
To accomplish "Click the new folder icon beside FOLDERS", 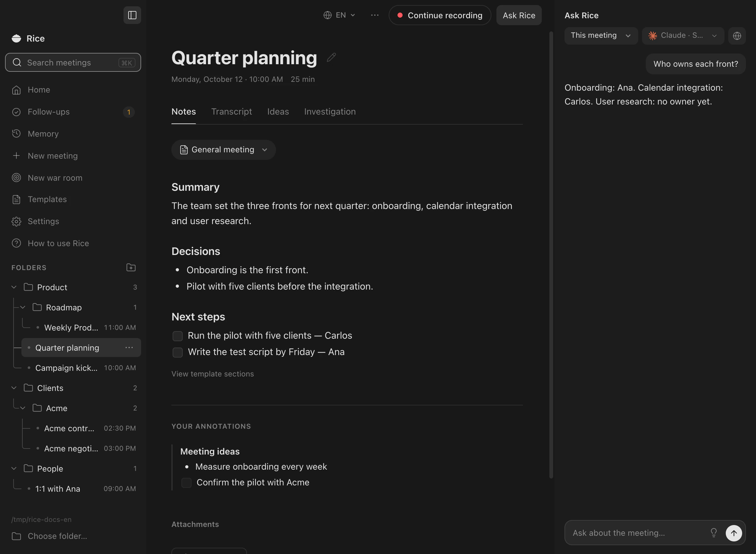I will [x=131, y=267].
